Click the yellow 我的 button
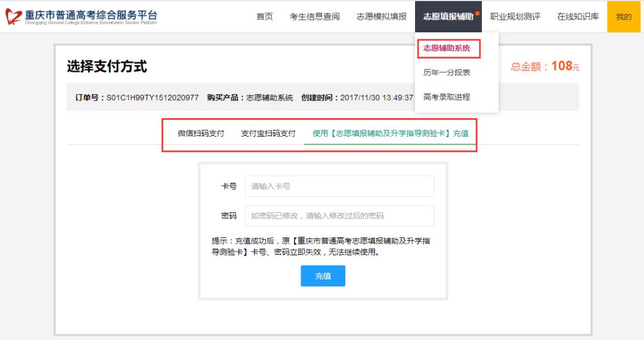644x340 pixels. pyautogui.click(x=623, y=17)
